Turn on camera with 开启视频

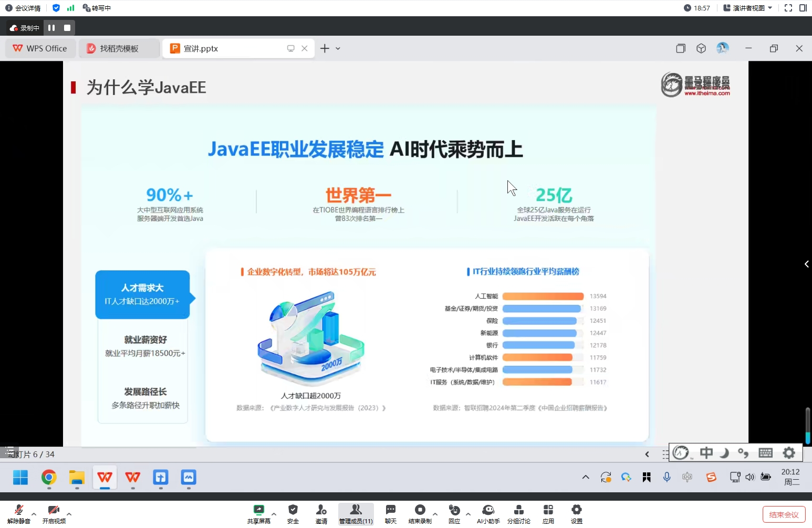tap(54, 513)
